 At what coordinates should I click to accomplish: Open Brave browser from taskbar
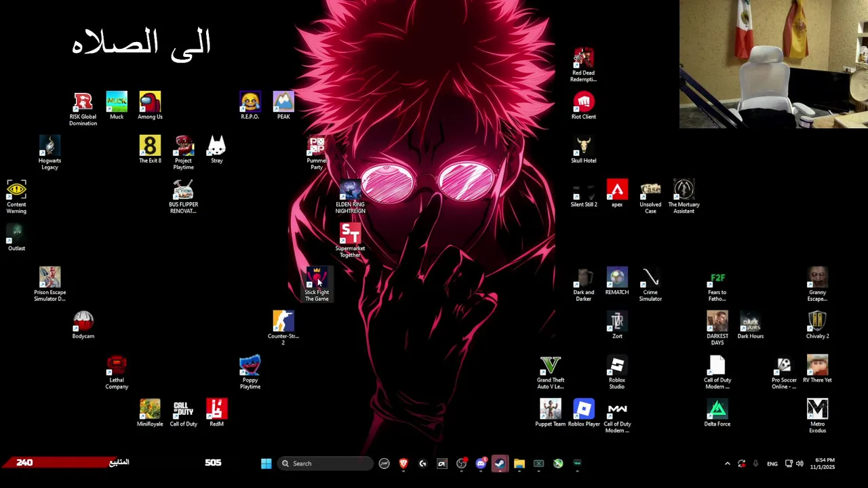tap(403, 464)
